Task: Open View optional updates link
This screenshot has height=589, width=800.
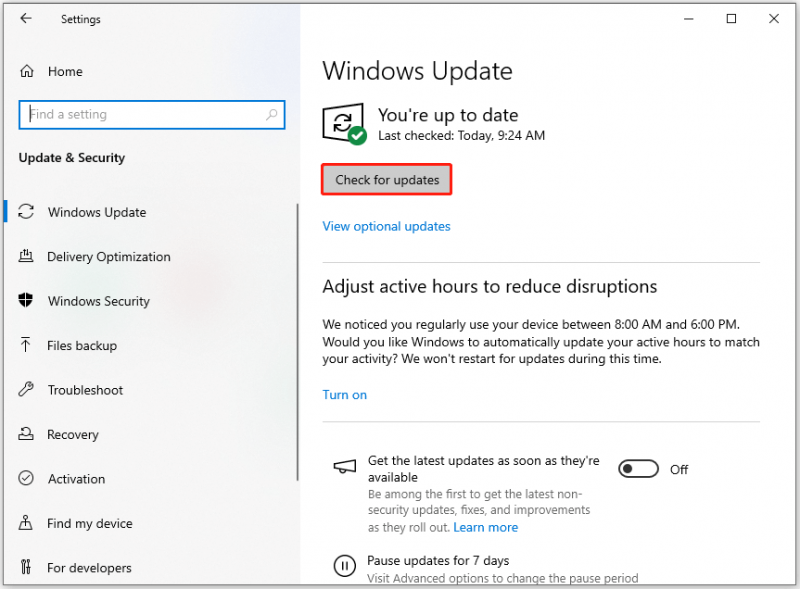Action: coord(386,226)
